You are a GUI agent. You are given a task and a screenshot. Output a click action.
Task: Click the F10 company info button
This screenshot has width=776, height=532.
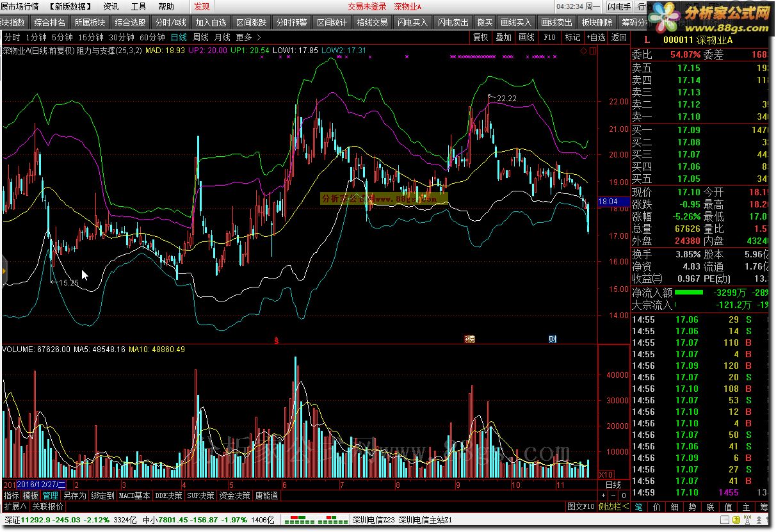point(550,37)
